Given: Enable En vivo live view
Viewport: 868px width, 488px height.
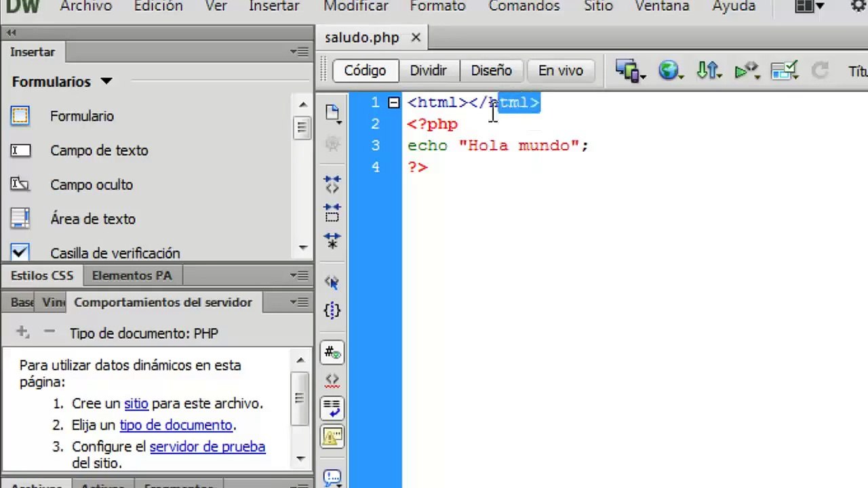Looking at the screenshot, I should 560,70.
